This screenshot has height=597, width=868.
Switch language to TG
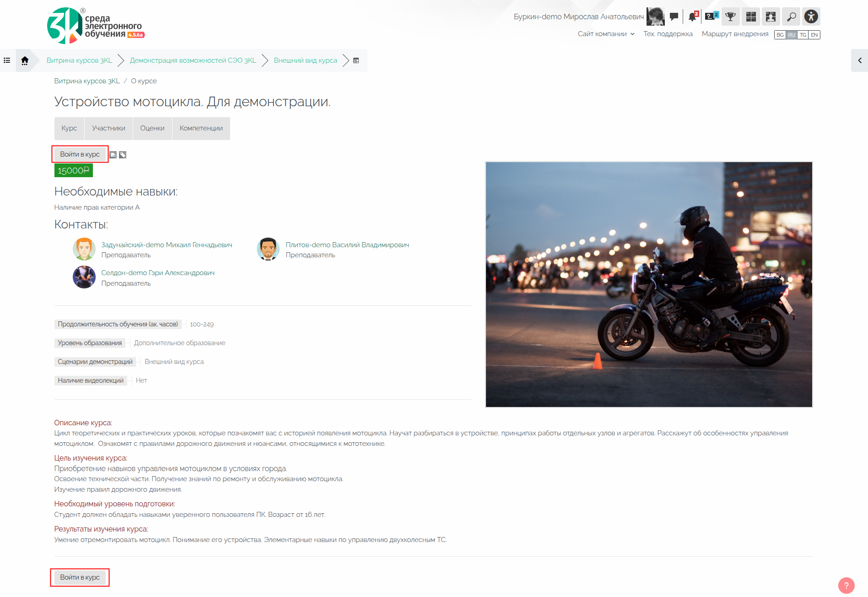coord(803,35)
